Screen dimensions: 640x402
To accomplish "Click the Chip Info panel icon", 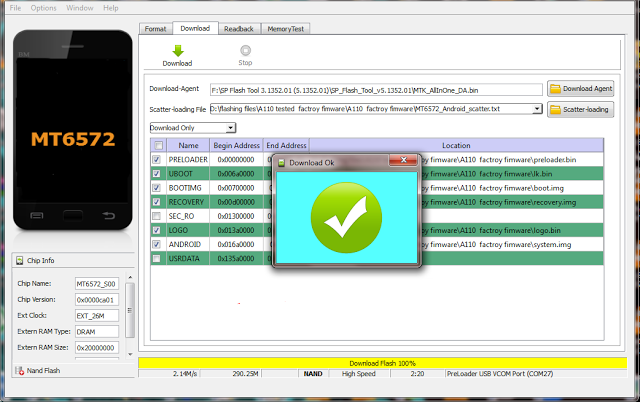I will pyautogui.click(x=20, y=260).
